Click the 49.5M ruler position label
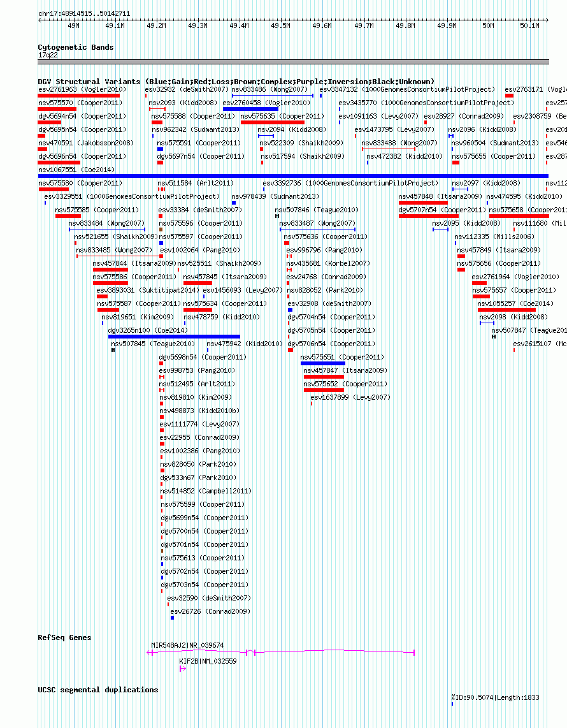567x728 pixels. click(x=280, y=25)
